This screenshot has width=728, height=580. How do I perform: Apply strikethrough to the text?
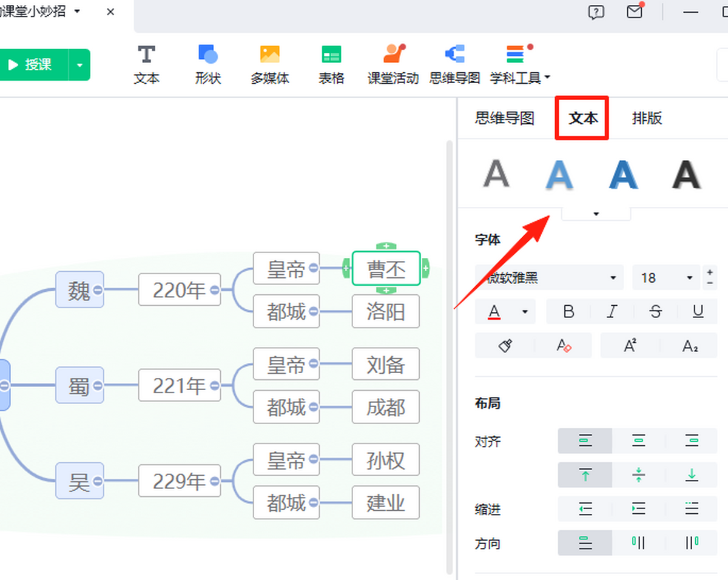coord(655,311)
